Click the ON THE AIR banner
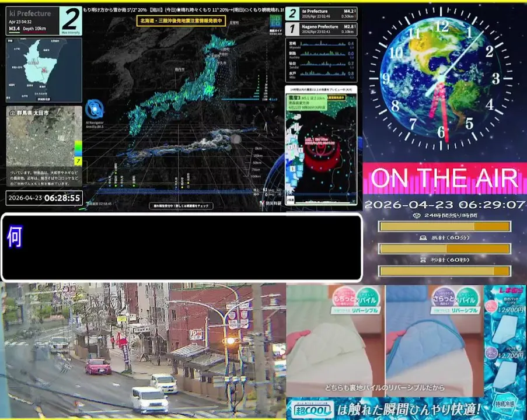Image resolution: width=527 pixels, height=420 pixels. click(445, 178)
